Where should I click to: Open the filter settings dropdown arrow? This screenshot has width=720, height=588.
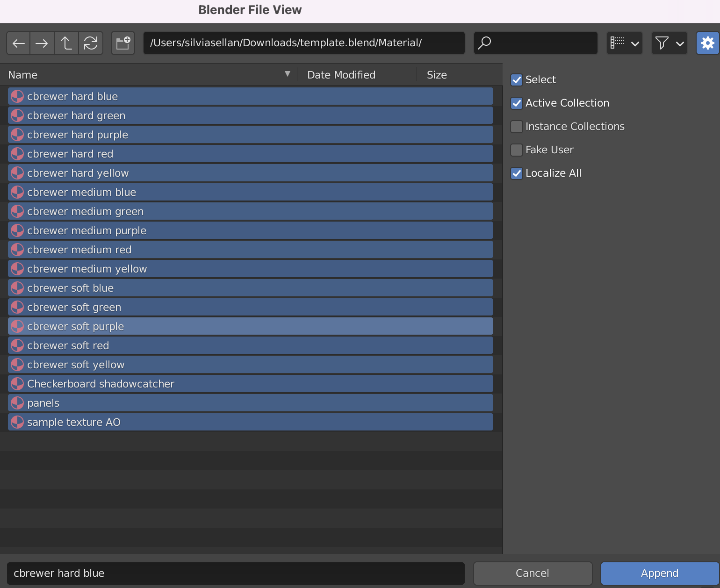tap(680, 44)
